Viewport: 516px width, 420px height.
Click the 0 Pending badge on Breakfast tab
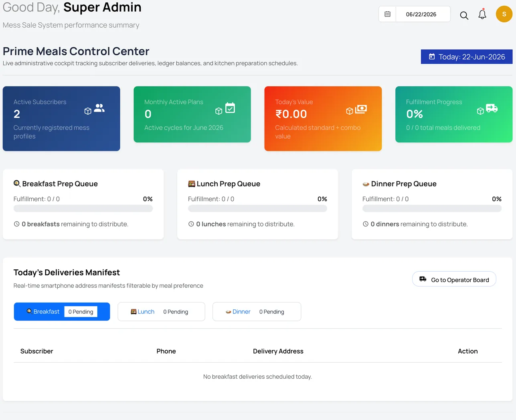(81, 311)
